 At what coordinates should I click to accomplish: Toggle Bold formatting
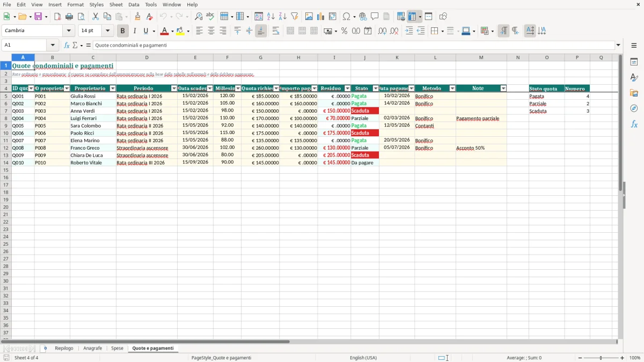click(123, 31)
